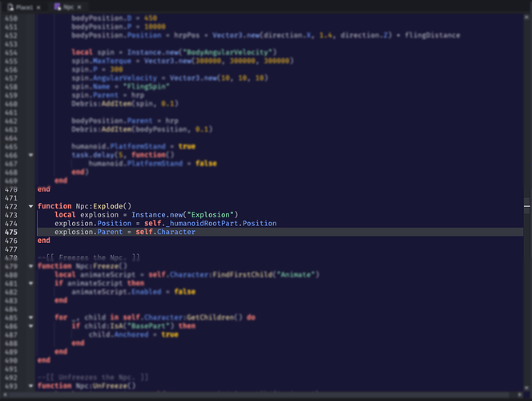Click the Place1 document icon in tab
532x401 pixels.
click(10, 6)
